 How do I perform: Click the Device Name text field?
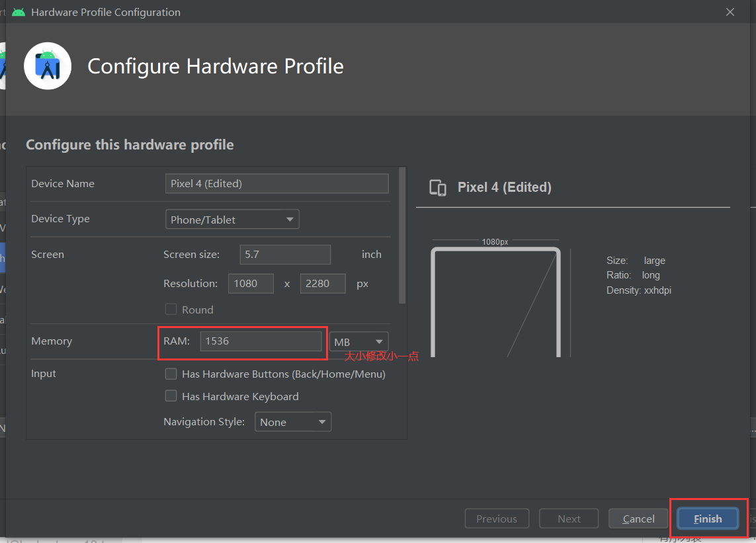pos(276,184)
